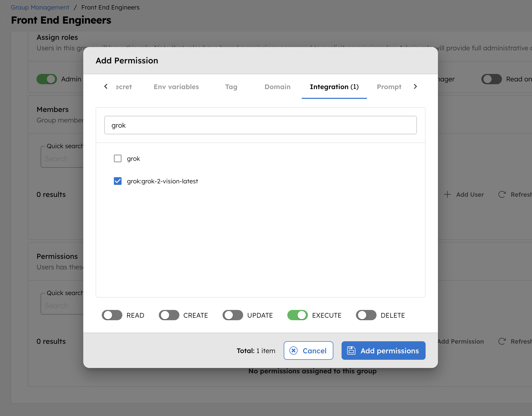532x416 pixels.
Task: Enable the DELETE permission toggle
Action: tap(366, 315)
